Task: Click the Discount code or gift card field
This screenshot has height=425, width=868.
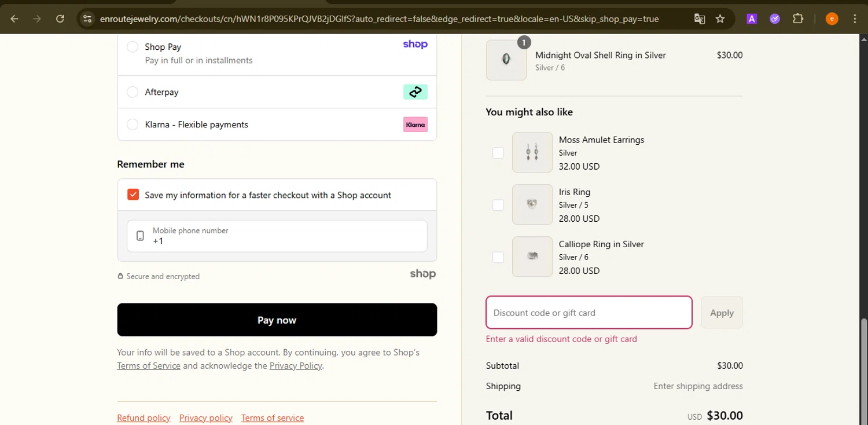Action: pyautogui.click(x=589, y=313)
